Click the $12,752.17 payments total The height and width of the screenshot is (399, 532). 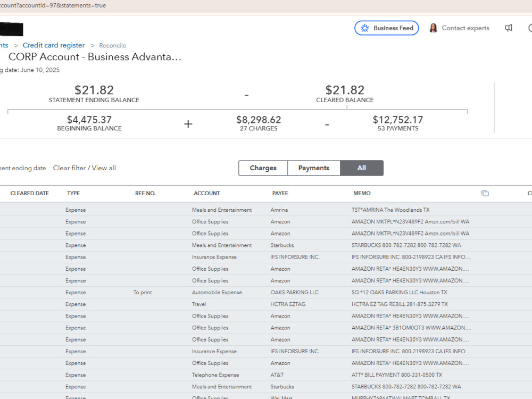click(x=397, y=119)
